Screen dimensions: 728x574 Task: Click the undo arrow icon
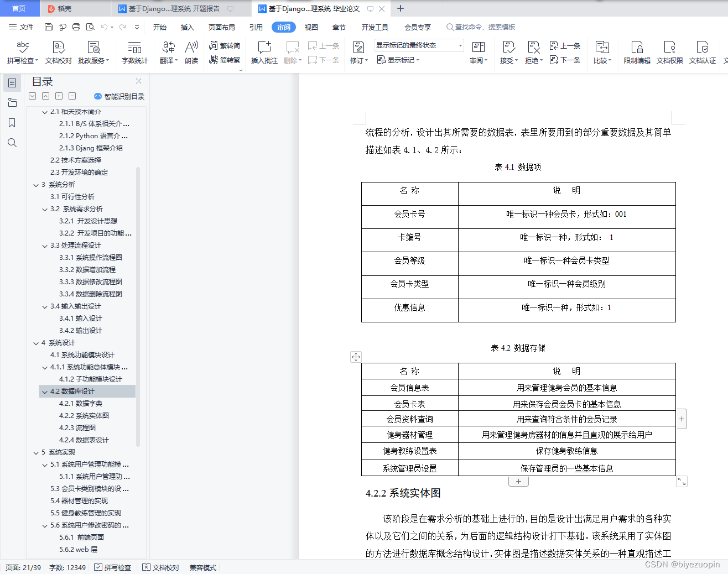point(104,27)
